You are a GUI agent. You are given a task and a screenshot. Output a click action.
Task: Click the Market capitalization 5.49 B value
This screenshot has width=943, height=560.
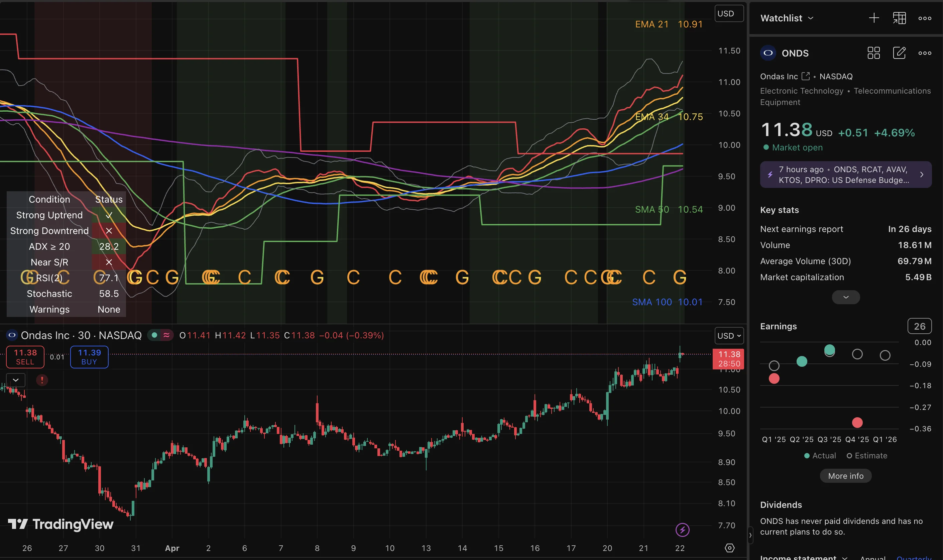point(918,277)
